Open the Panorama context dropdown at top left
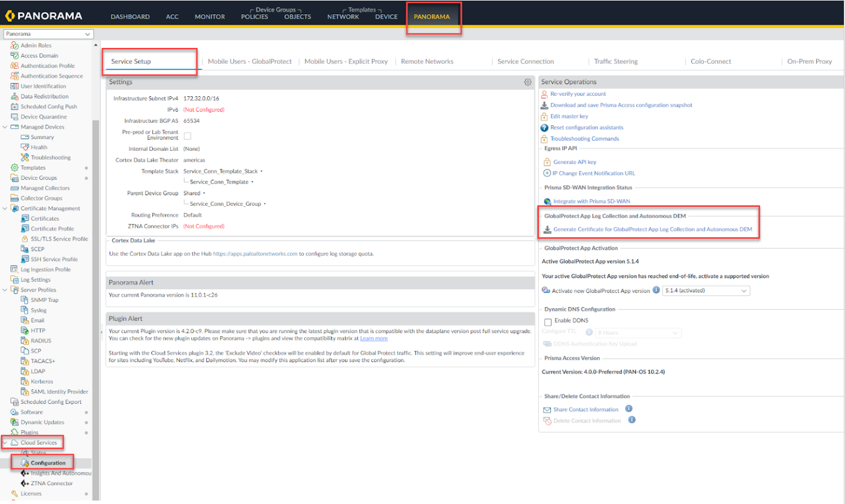The width and height of the screenshot is (845, 504). tap(48, 34)
